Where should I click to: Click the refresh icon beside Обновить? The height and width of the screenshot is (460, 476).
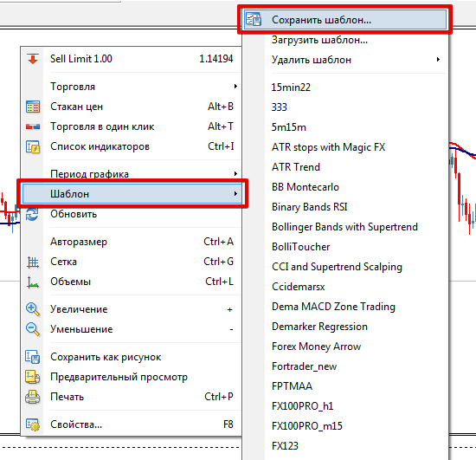tap(32, 214)
